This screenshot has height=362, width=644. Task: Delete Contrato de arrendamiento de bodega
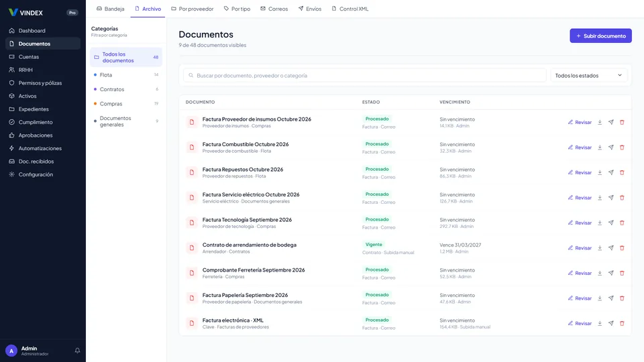click(x=622, y=248)
